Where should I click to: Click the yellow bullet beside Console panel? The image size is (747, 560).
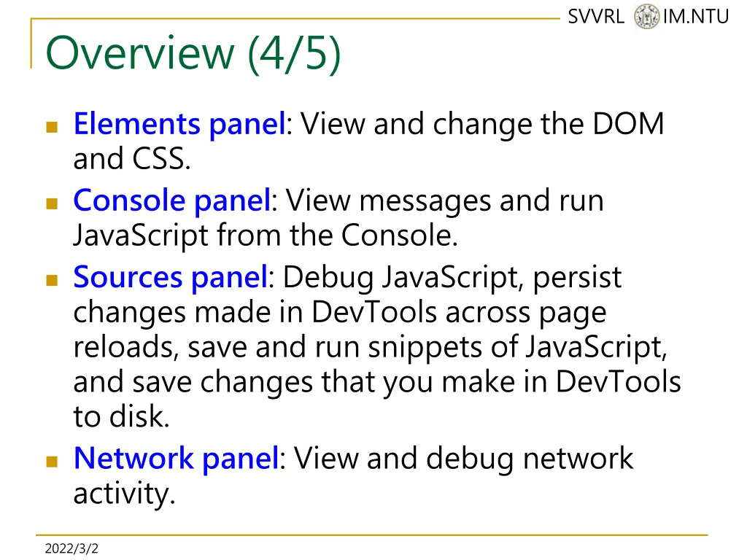tap(52, 204)
